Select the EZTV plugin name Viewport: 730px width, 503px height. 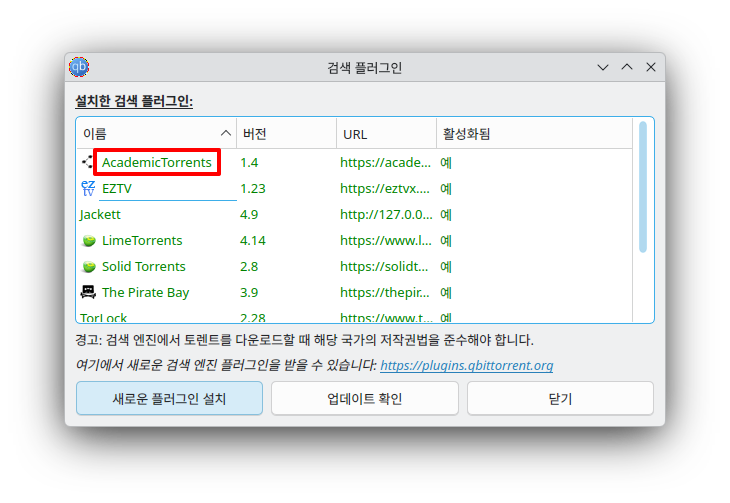coord(117,189)
